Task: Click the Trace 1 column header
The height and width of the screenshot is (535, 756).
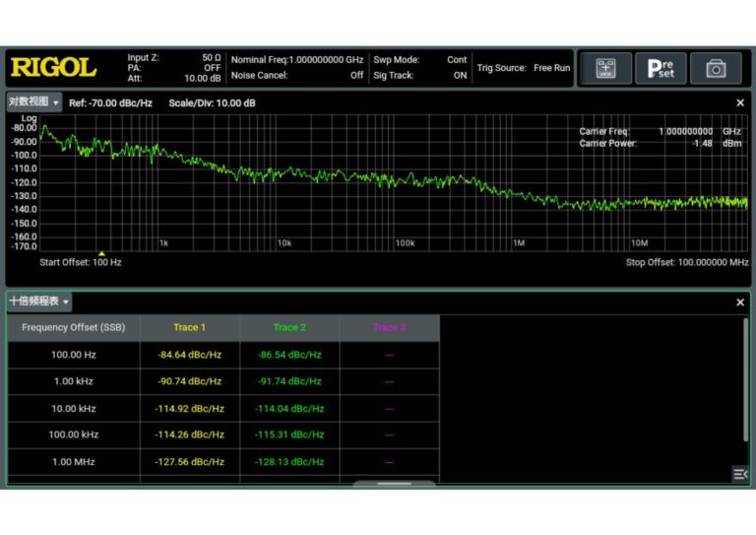Action: 189,327
